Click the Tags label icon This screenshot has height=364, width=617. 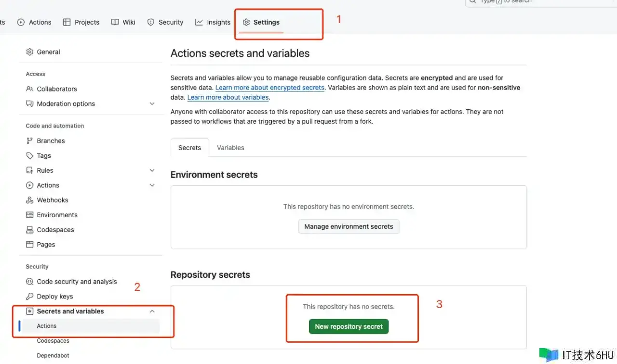(29, 156)
